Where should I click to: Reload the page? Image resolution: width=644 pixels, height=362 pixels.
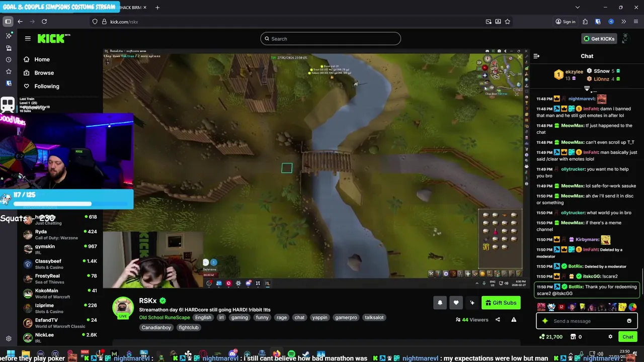tap(44, 22)
